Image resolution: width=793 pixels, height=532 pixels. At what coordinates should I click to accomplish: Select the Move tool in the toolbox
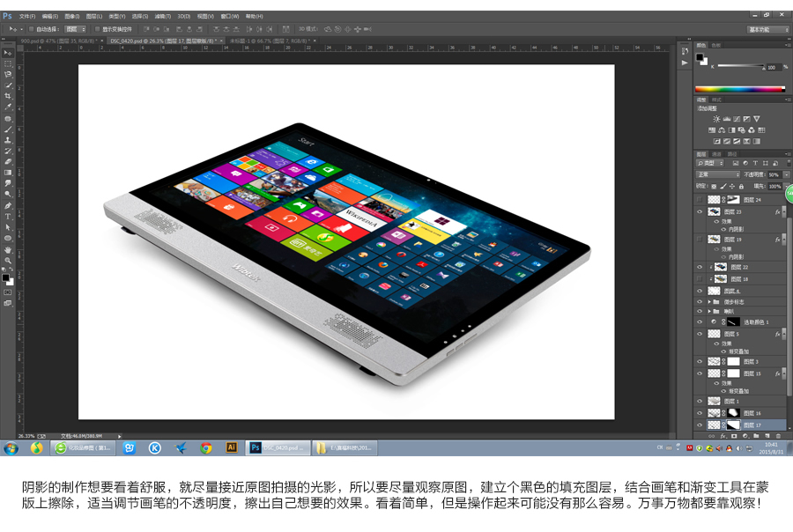[x=8, y=53]
